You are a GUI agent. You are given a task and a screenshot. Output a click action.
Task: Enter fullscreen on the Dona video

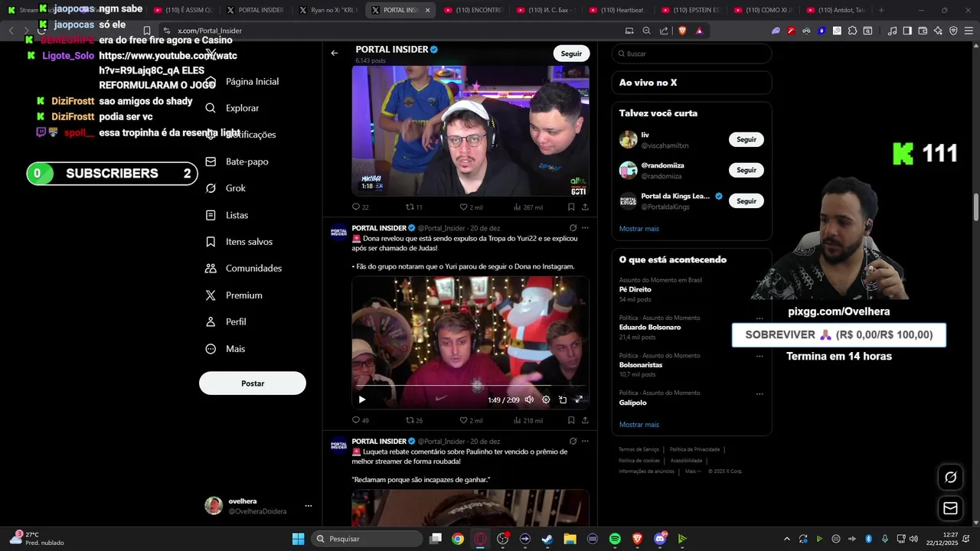click(x=579, y=399)
